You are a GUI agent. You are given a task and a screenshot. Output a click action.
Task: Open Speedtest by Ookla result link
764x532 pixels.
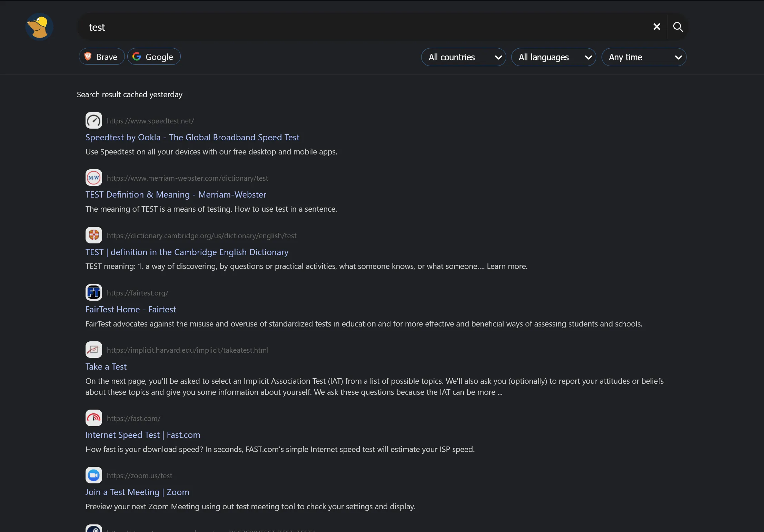192,137
